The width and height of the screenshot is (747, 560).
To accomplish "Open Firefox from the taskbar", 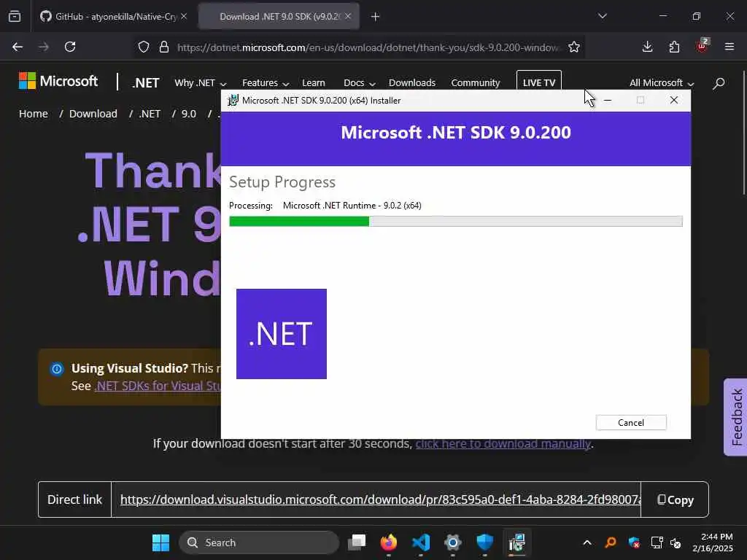I will (x=389, y=542).
